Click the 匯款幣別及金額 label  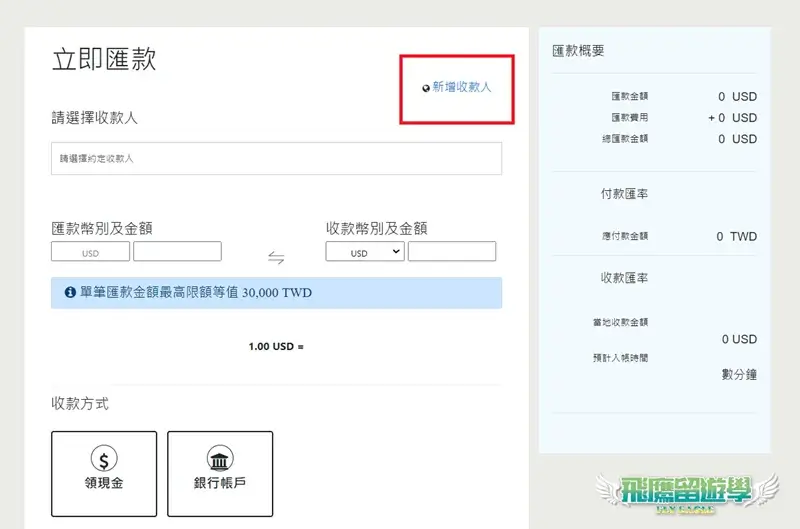[x=102, y=229]
